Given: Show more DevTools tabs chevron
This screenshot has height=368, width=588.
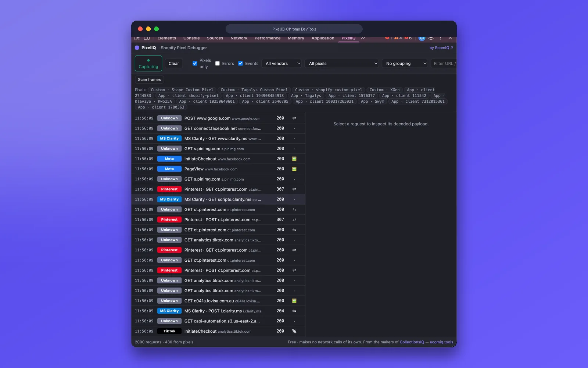Looking at the screenshot, I should (363, 38).
